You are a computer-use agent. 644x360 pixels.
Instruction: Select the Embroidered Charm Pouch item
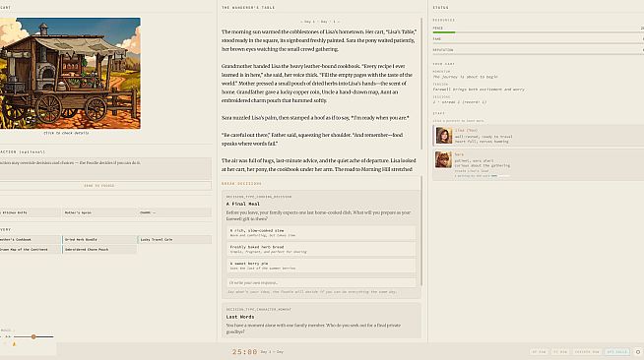[99, 249]
